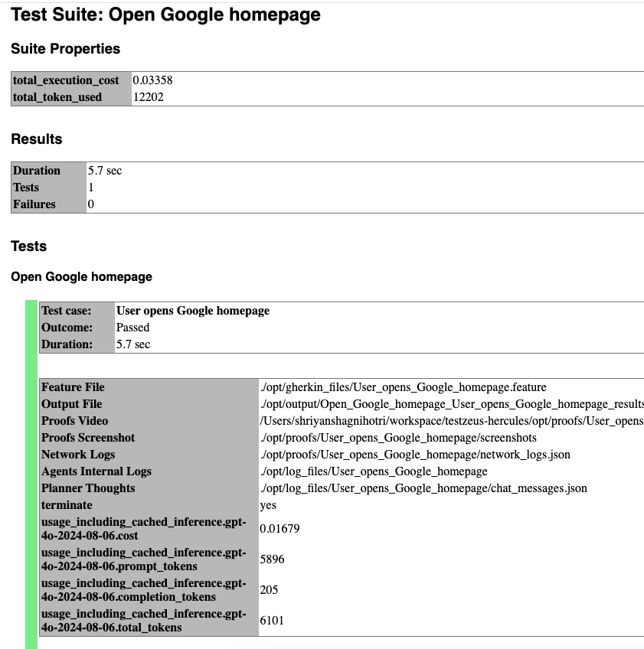Select the User_opens_Google_homepage.feature path
This screenshot has width=644, height=649.
[404, 387]
